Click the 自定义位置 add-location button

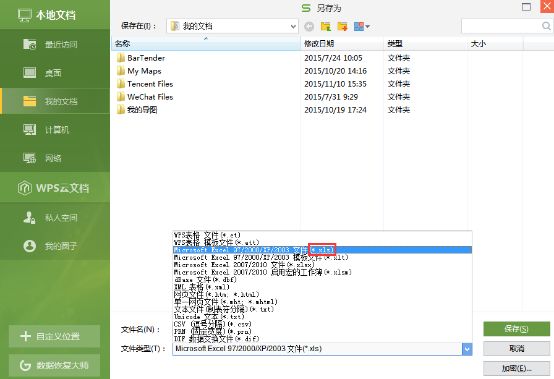coord(54,336)
